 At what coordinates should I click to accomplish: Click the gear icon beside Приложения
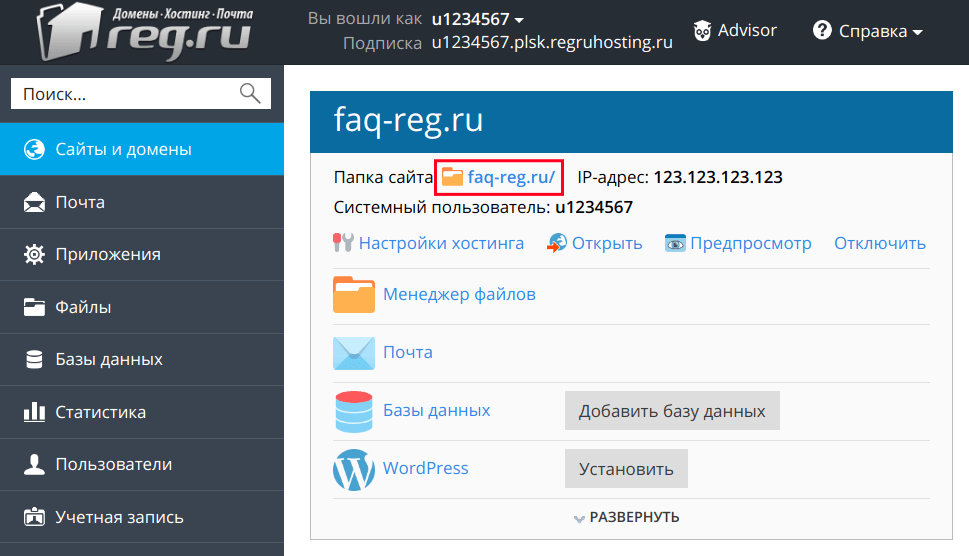point(34,255)
